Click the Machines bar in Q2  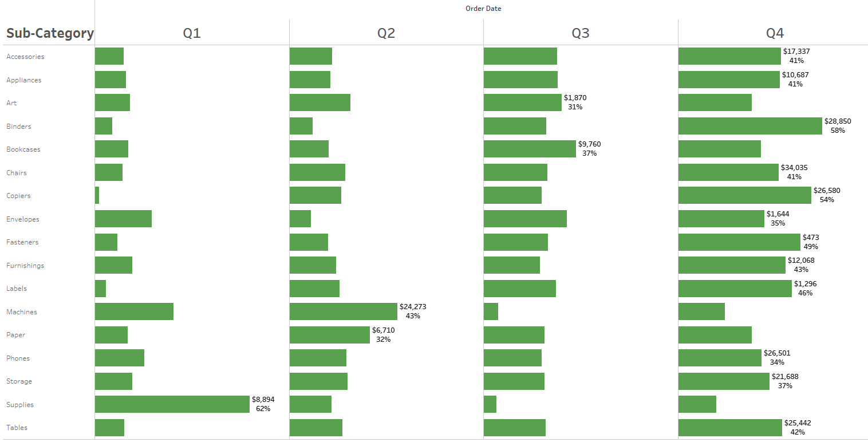[343, 311]
